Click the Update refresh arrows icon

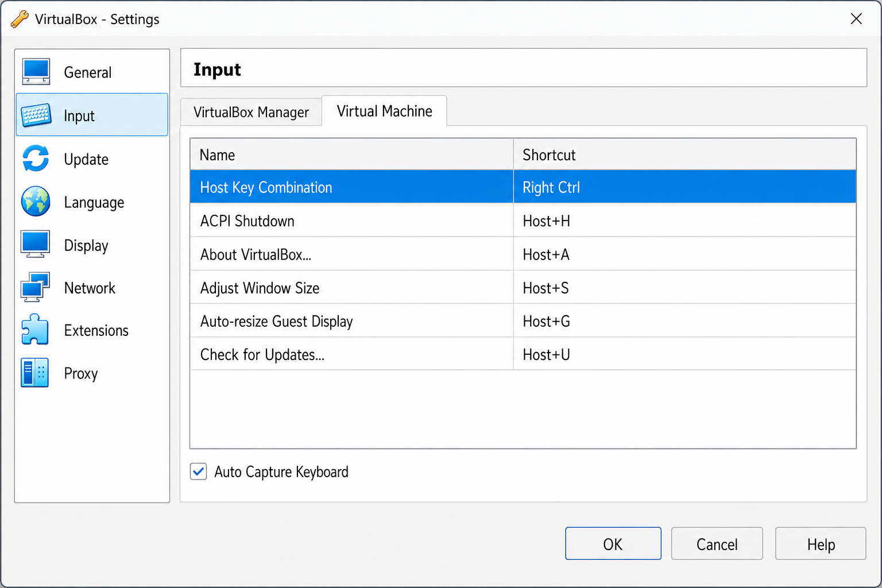[x=36, y=158]
